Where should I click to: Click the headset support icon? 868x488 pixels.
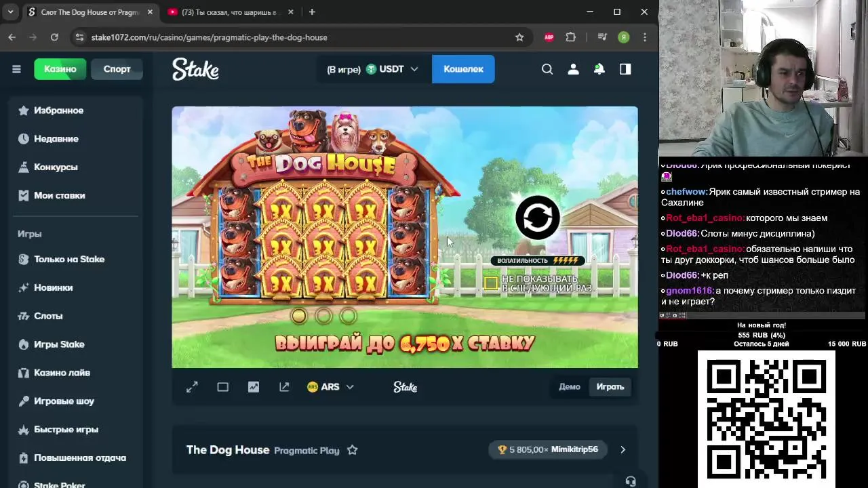tap(631, 481)
